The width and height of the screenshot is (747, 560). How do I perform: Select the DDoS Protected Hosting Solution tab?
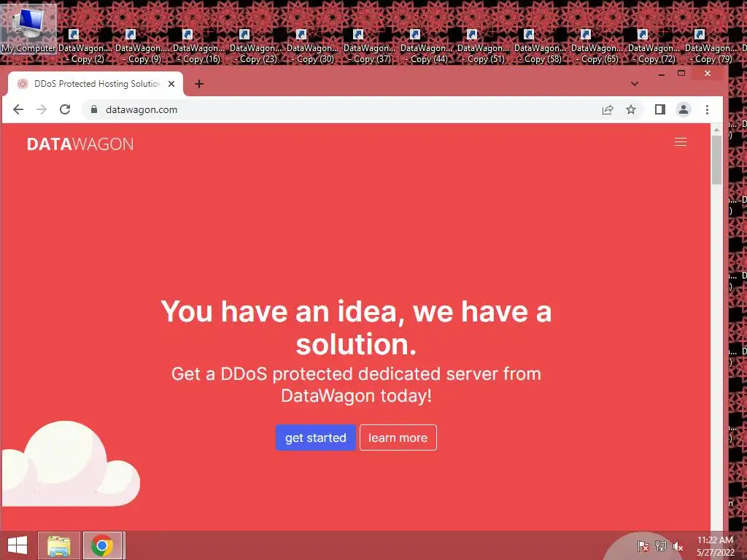[x=96, y=84]
